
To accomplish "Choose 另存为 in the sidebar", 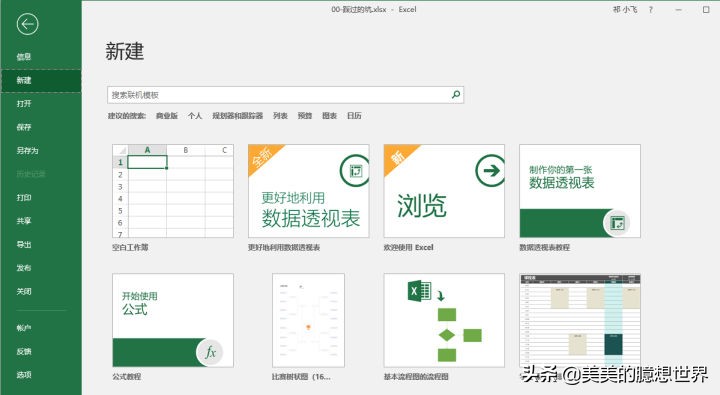I will (x=28, y=151).
